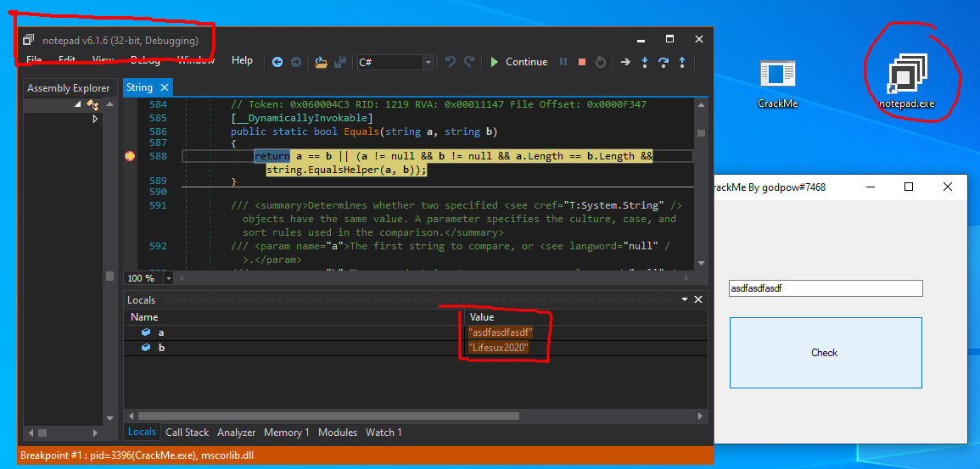Click the code editor vertical scrollbar thumb

pos(701,133)
